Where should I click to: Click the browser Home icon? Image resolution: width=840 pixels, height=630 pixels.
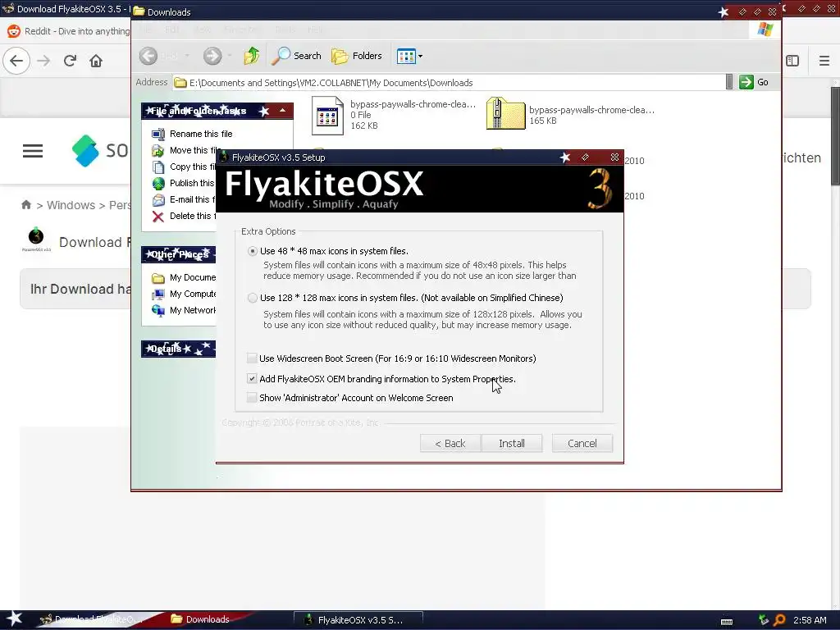click(x=96, y=61)
